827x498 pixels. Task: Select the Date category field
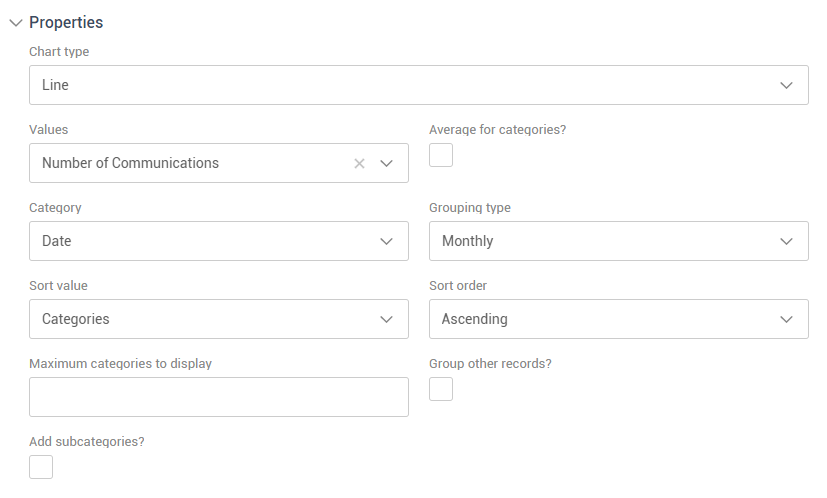[200, 241]
